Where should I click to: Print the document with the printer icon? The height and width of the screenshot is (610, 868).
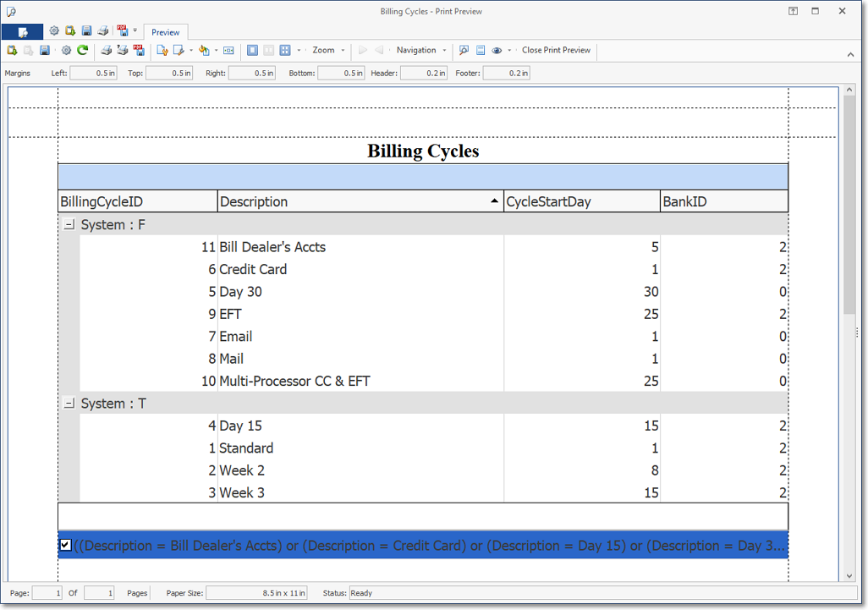[107, 50]
